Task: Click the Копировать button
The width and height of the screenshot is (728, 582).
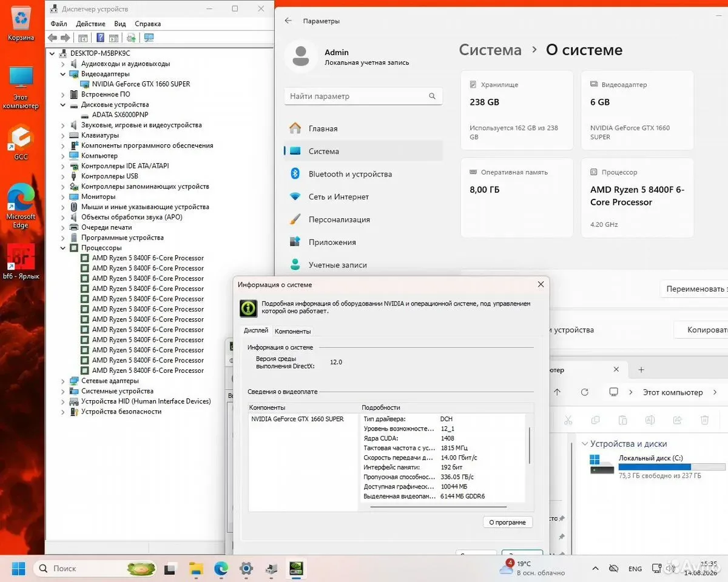Action: (x=701, y=330)
